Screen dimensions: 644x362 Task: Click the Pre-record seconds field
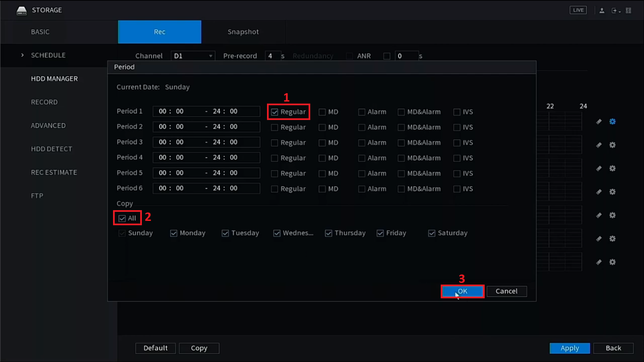[272, 56]
